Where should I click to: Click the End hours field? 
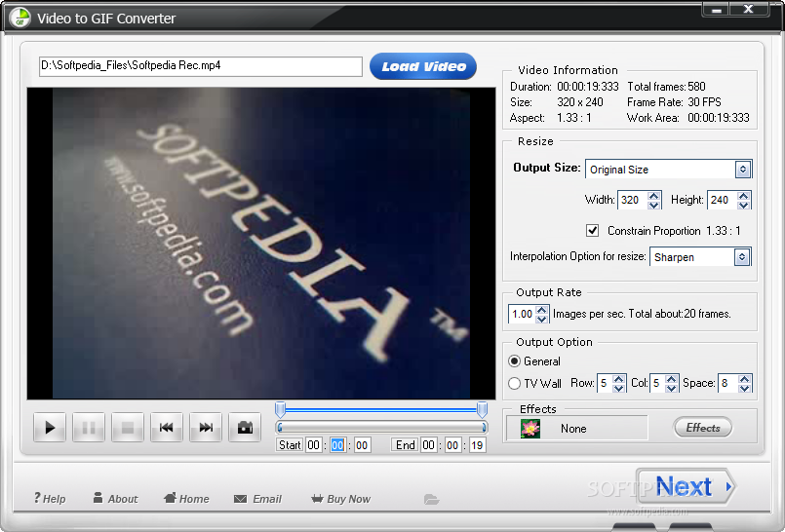428,445
